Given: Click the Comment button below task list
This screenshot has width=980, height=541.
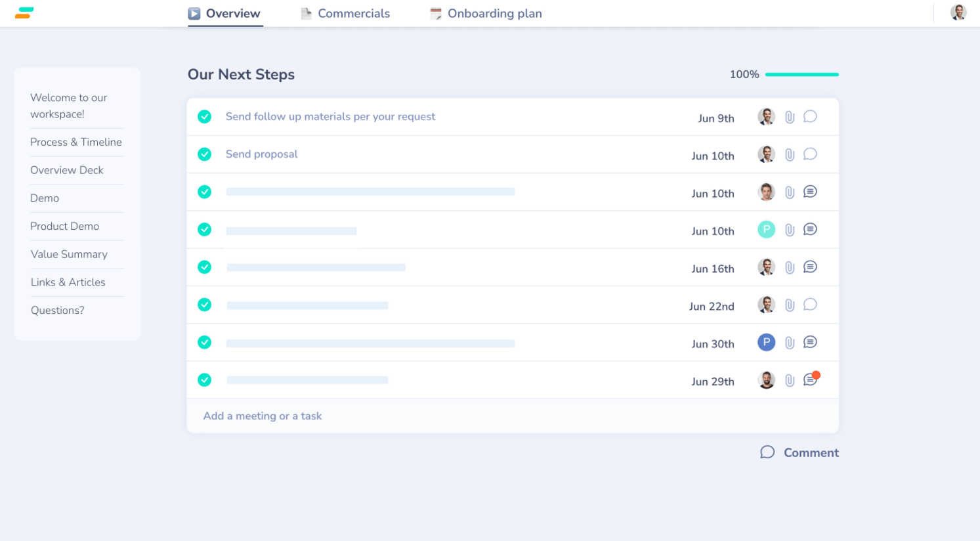Looking at the screenshot, I should pyautogui.click(x=799, y=452).
